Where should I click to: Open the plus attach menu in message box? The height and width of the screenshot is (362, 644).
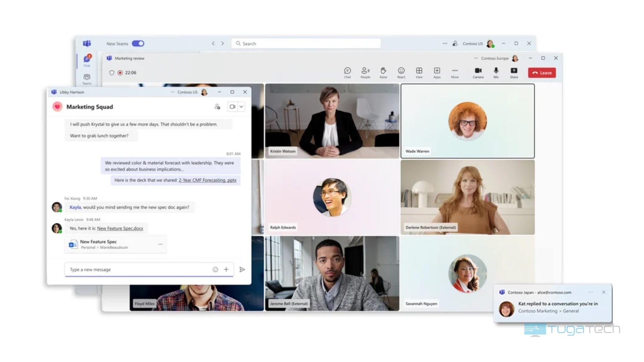coord(226,269)
